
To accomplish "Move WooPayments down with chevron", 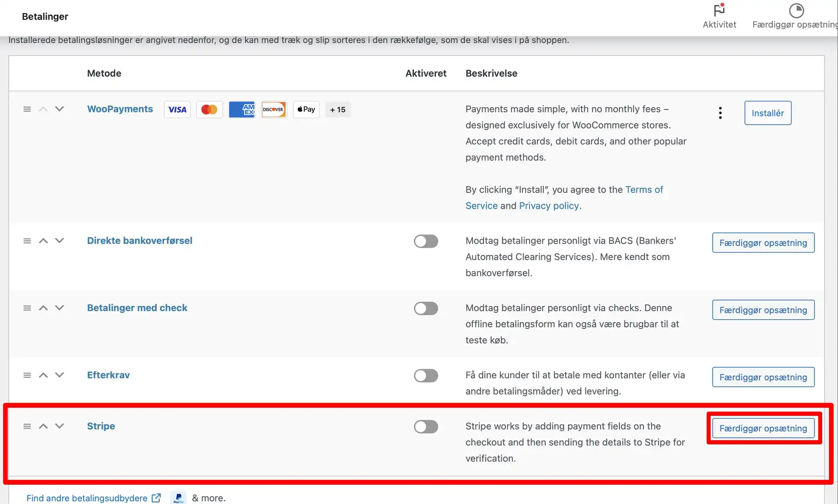I will click(x=60, y=109).
